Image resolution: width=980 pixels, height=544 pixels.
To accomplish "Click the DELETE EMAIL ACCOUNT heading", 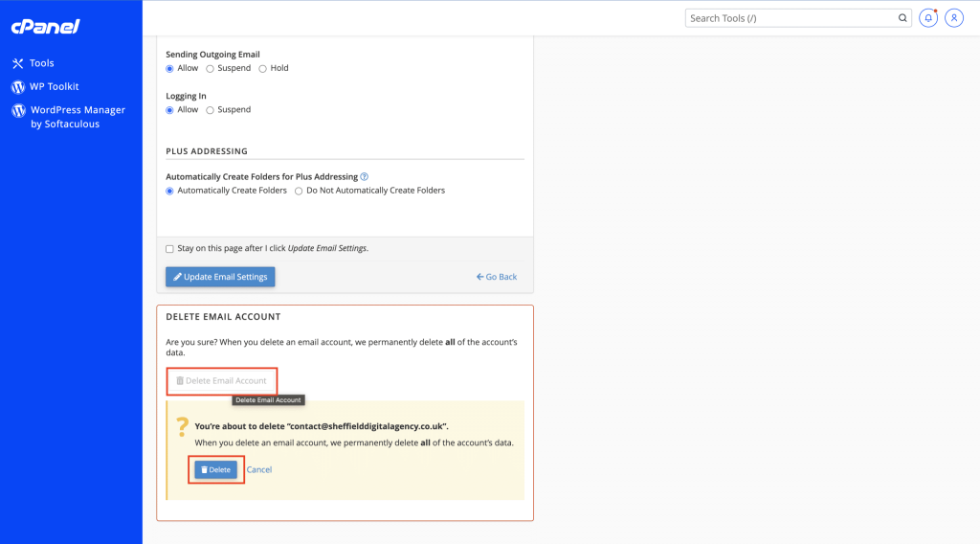I will [x=223, y=316].
